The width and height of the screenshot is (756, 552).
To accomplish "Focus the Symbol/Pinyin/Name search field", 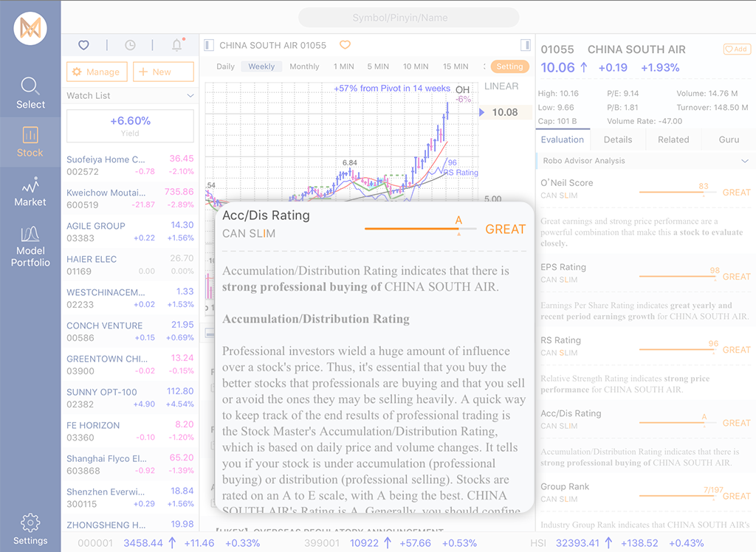I will click(409, 18).
